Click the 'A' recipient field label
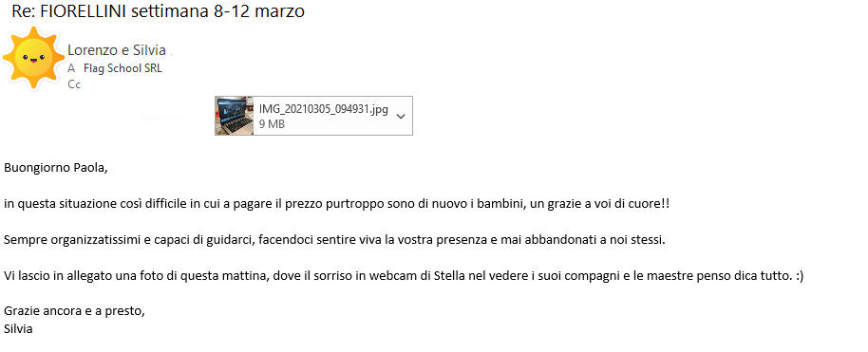 coord(71,68)
